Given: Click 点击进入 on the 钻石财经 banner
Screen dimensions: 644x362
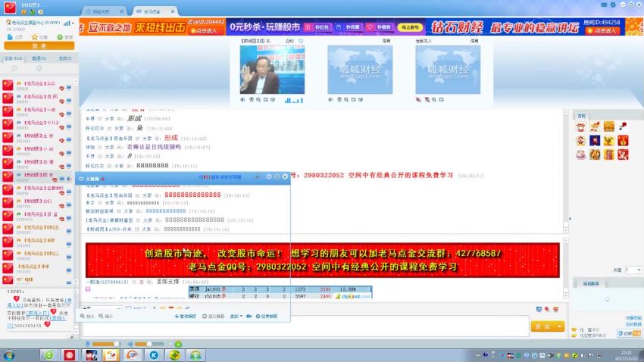Looking at the screenshot, I should (x=602, y=31).
